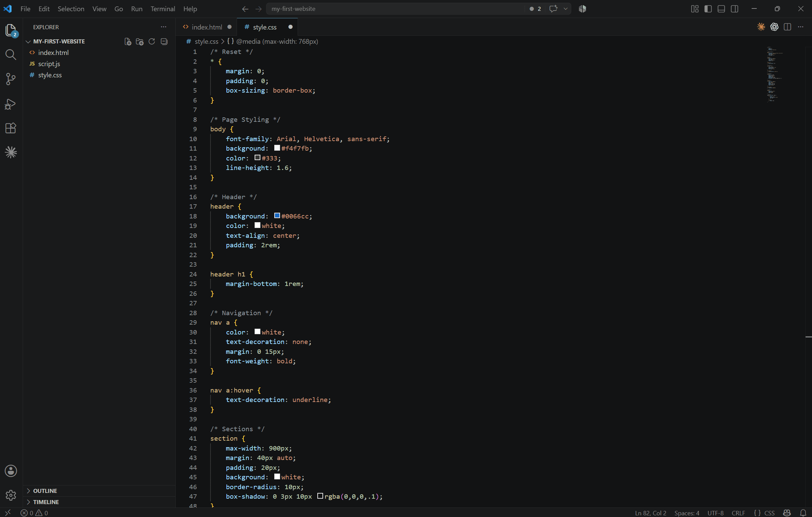Click the my-first-website command center search
This screenshot has height=517, width=812.
[x=395, y=9]
